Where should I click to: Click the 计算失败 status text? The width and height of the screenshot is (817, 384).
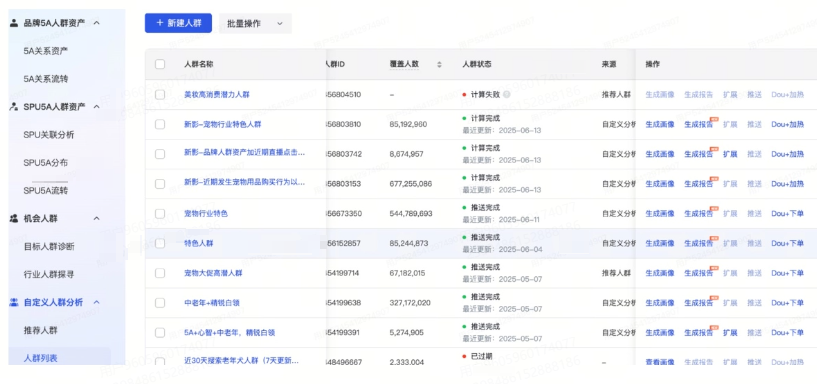(485, 94)
